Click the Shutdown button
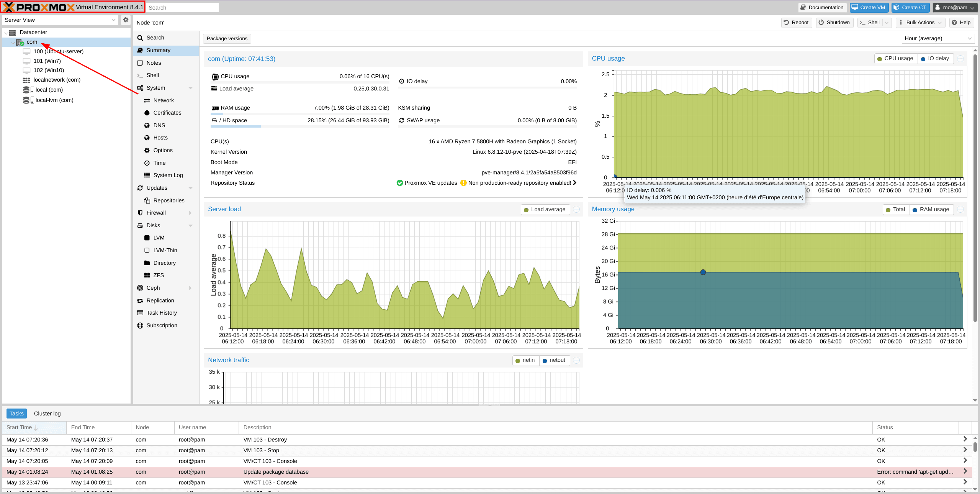 tap(834, 23)
